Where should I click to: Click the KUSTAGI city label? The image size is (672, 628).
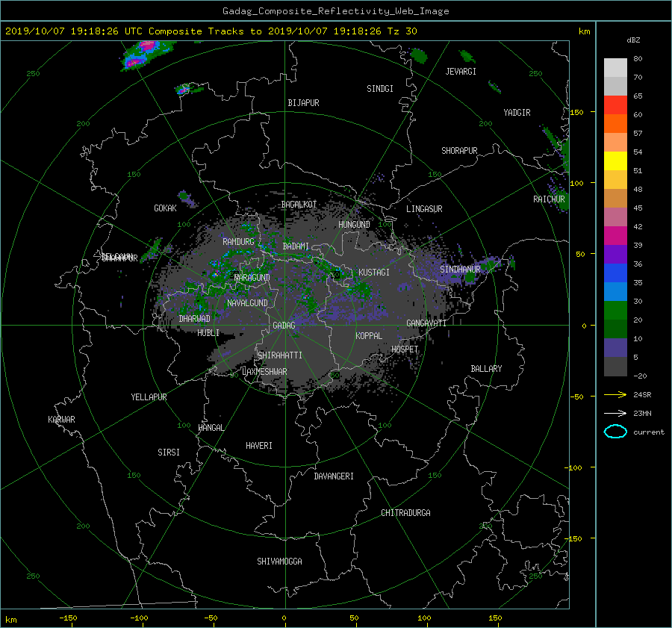pos(374,273)
